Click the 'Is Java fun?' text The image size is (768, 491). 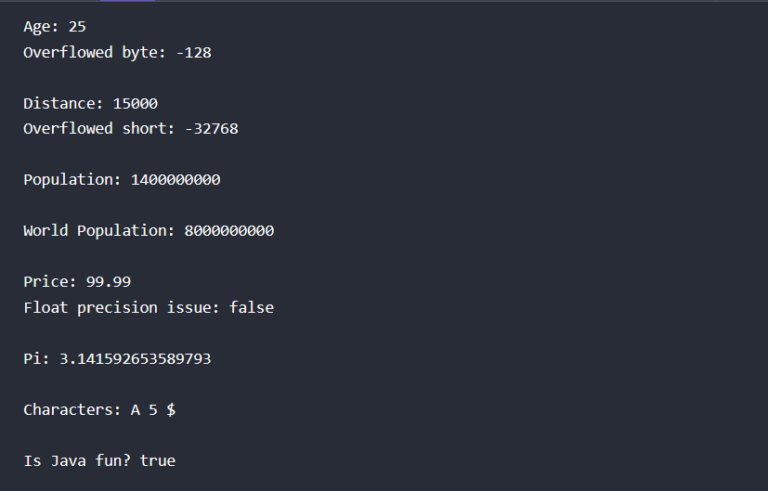tap(77, 461)
